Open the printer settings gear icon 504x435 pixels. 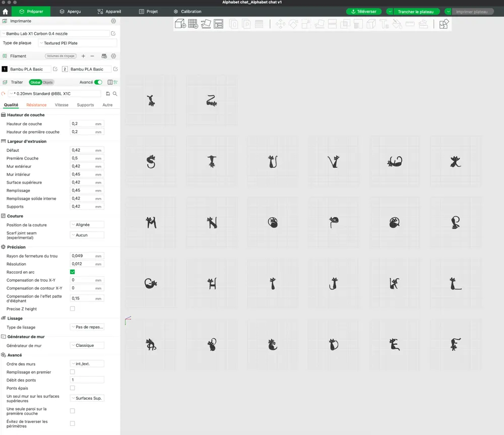click(113, 21)
